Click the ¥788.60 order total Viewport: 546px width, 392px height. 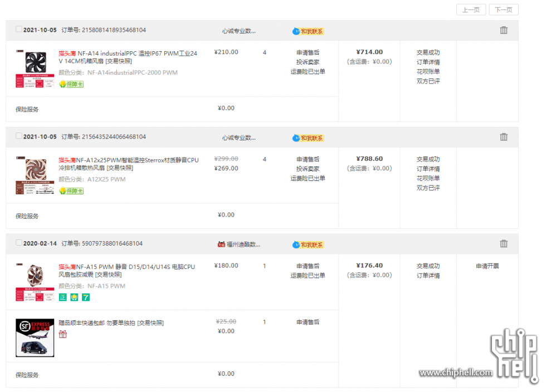coord(369,159)
